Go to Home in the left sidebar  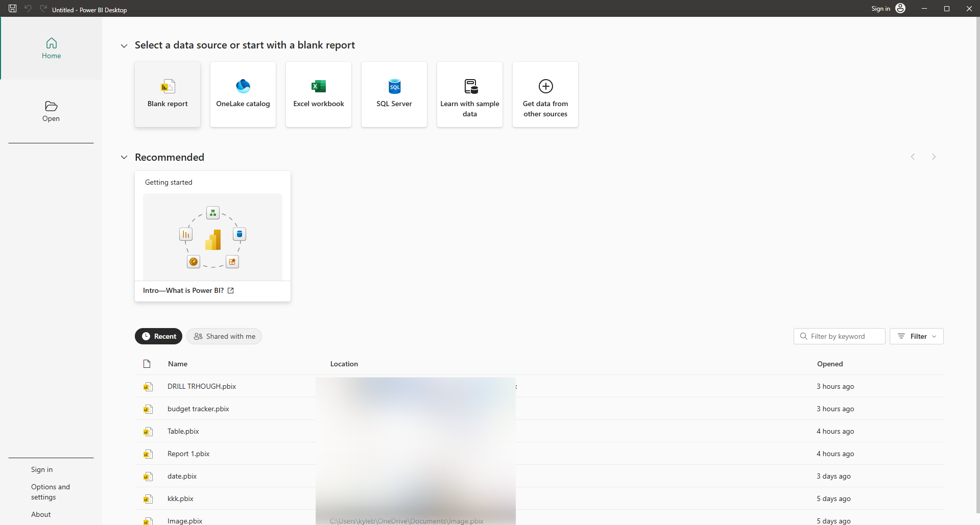click(51, 48)
